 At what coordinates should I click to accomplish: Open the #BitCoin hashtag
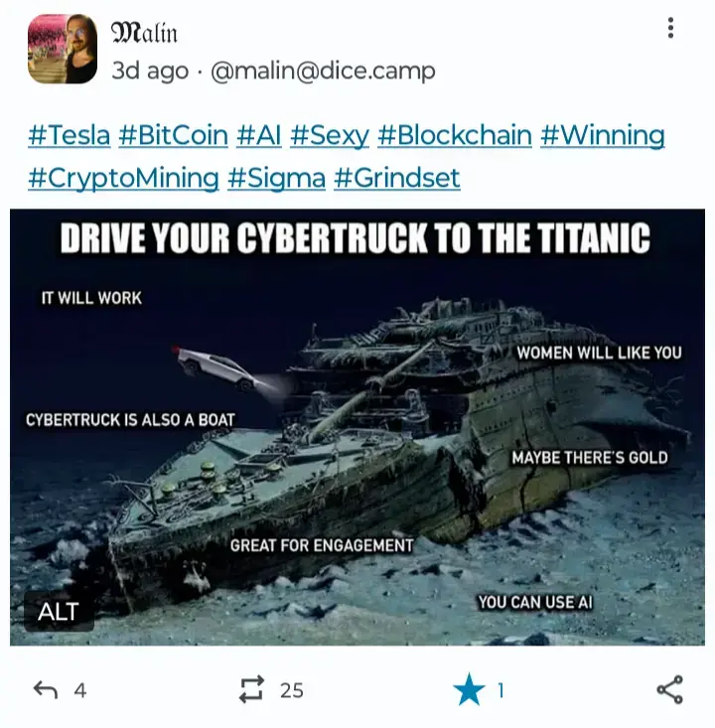pos(173,135)
